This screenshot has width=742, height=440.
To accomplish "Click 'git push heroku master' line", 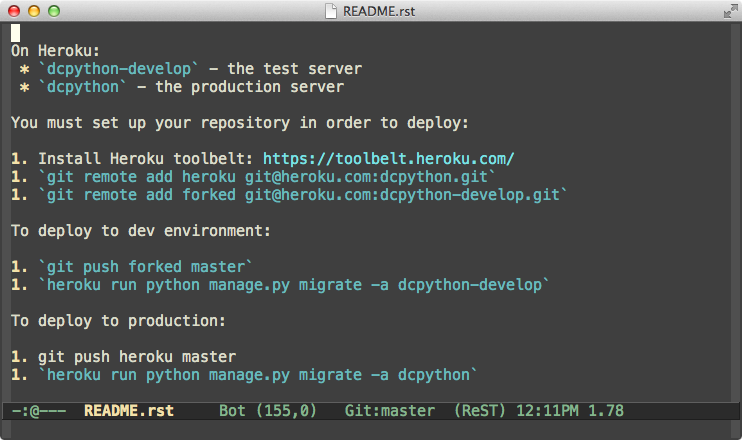I will (x=137, y=356).
